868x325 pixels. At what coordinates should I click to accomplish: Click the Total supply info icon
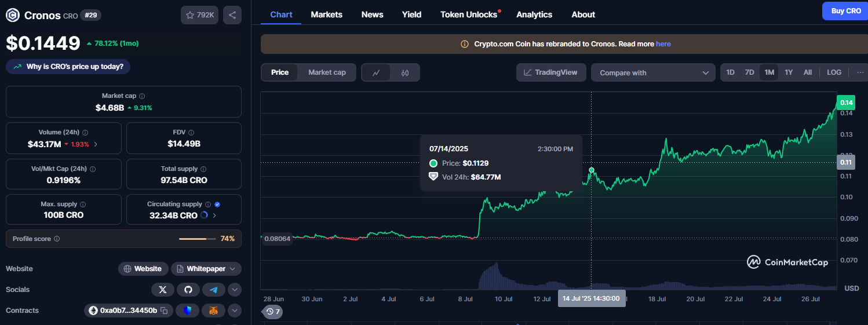point(204,169)
